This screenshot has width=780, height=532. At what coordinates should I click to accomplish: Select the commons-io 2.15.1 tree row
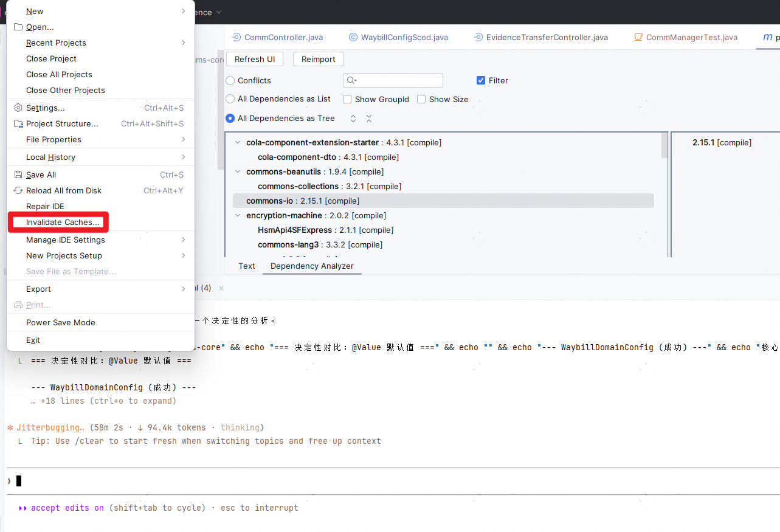click(443, 201)
